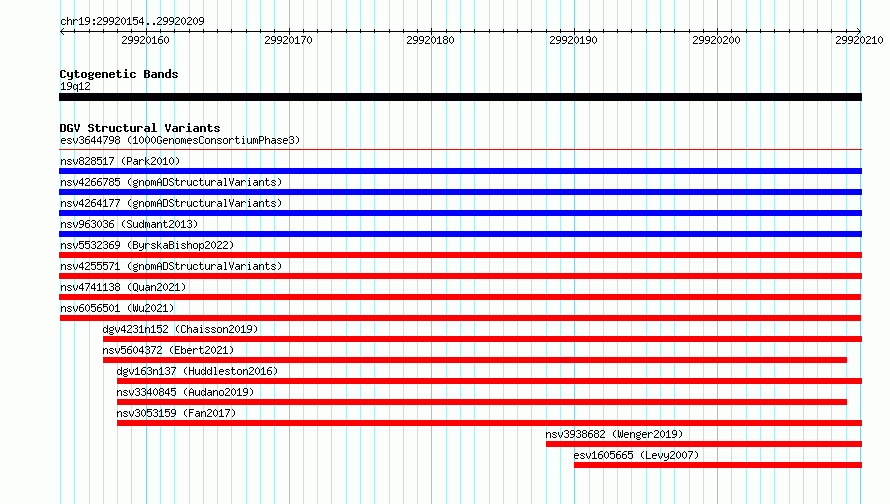This screenshot has width=890, height=504.
Task: Open variant nsv4255571 gnomAD label
Action: (171, 266)
